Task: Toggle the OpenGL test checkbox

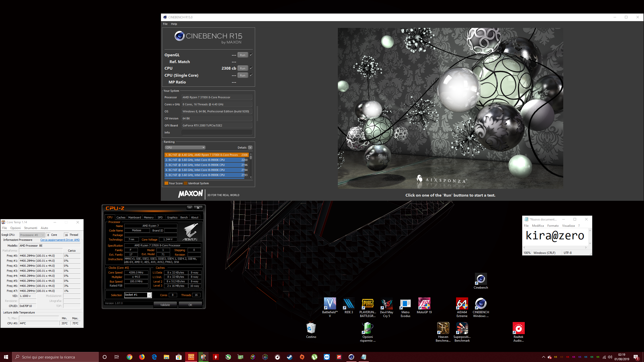Action: 251,55
